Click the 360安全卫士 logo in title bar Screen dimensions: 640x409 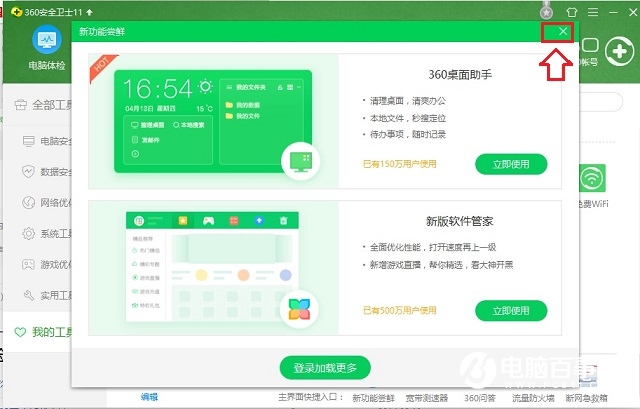16,12
